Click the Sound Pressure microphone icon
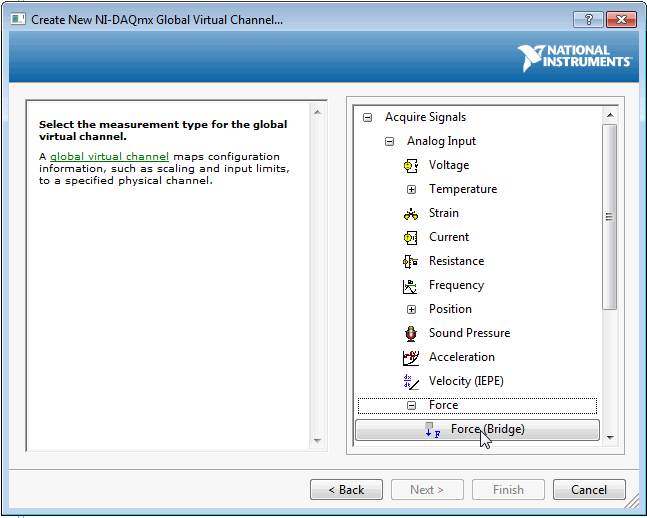This screenshot has height=518, width=647. click(410, 333)
